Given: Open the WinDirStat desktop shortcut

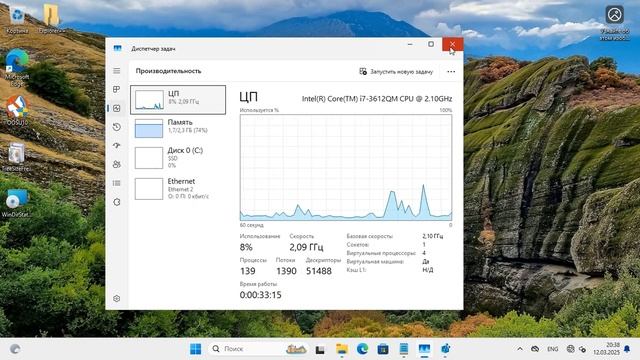Looking at the screenshot, I should point(16,203).
